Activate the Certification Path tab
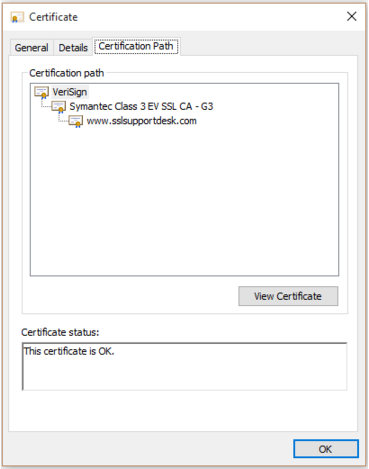369x469 pixels. pyautogui.click(x=136, y=46)
